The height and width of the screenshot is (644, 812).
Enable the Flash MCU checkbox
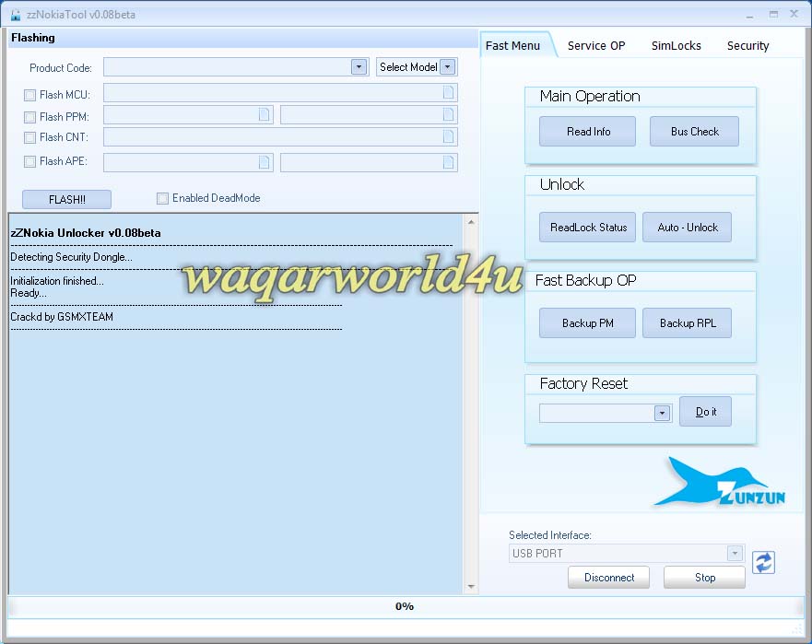pos(29,94)
